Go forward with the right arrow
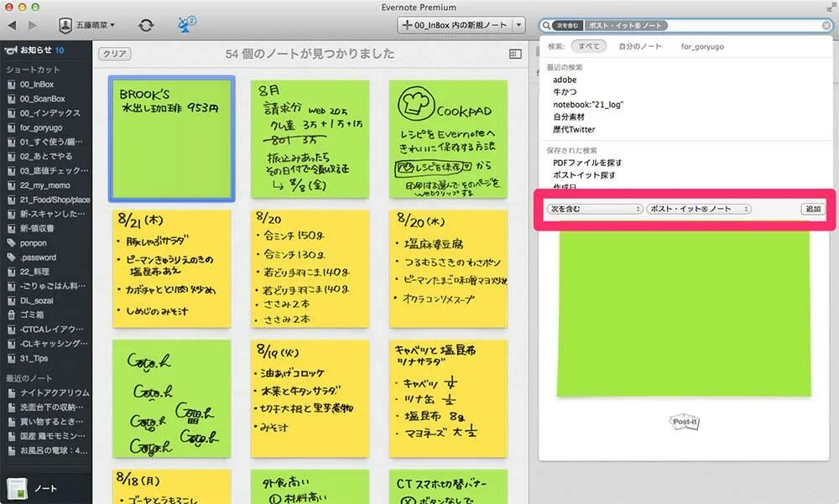The height and width of the screenshot is (504, 839). click(x=32, y=25)
